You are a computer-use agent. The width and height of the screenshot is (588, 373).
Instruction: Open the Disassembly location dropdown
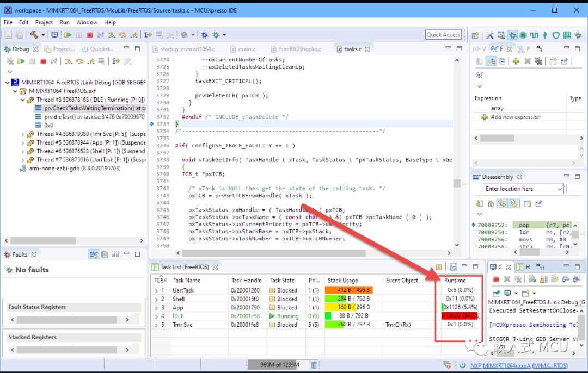click(x=560, y=189)
